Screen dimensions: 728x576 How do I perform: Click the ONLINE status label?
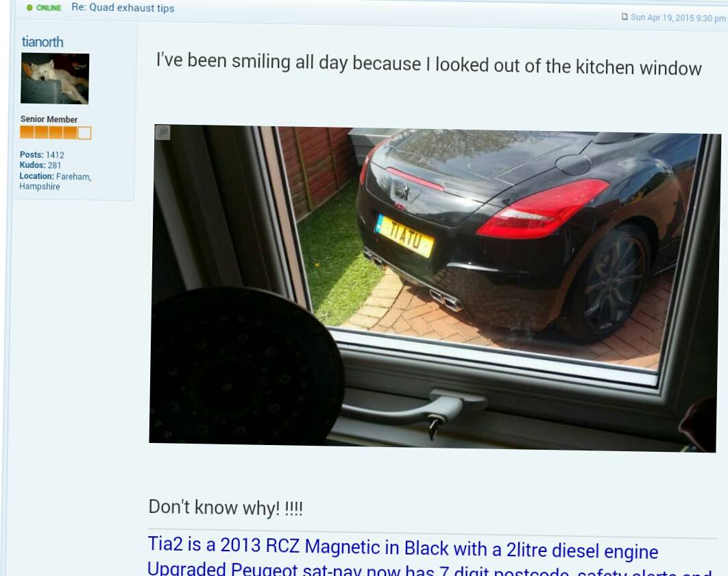(x=49, y=8)
